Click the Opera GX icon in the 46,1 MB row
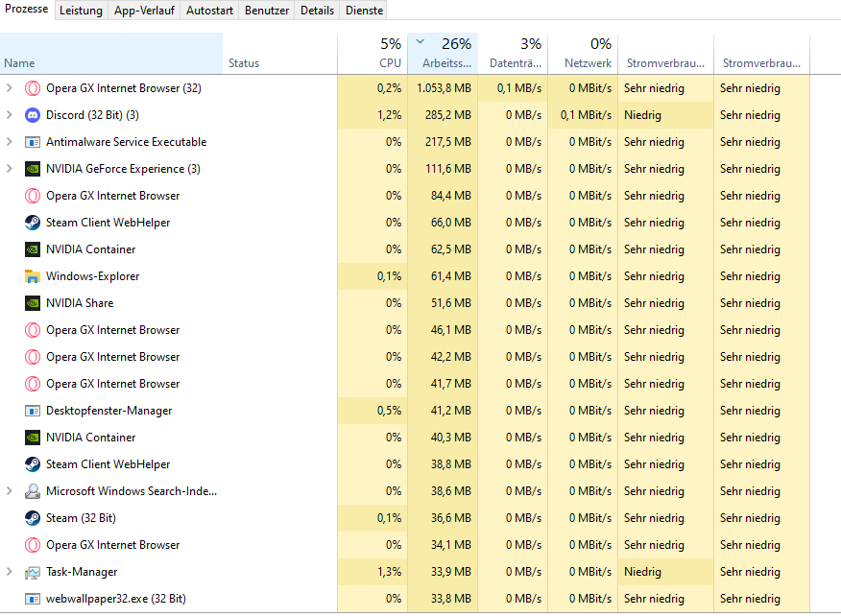The width and height of the screenshot is (841, 616). pyautogui.click(x=33, y=330)
